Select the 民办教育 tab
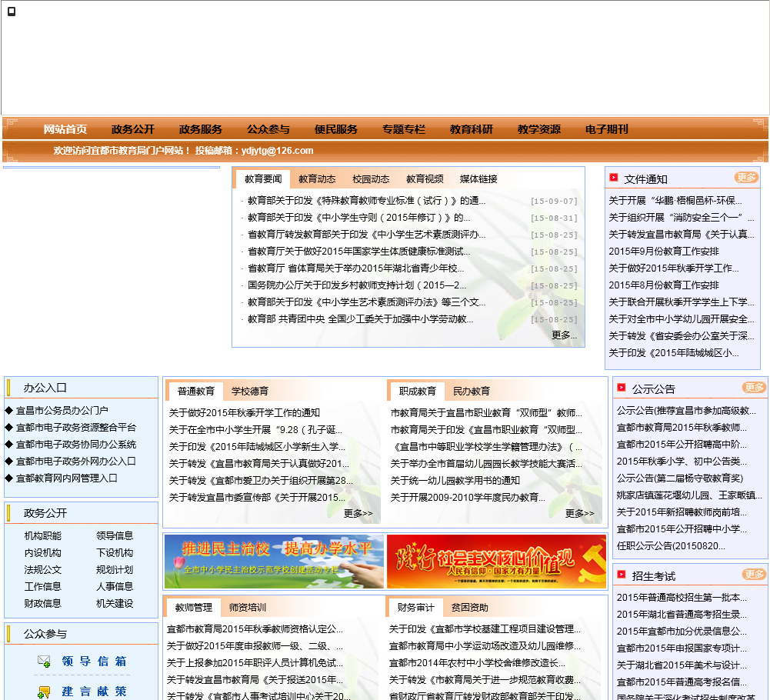770x700 pixels. tap(472, 391)
